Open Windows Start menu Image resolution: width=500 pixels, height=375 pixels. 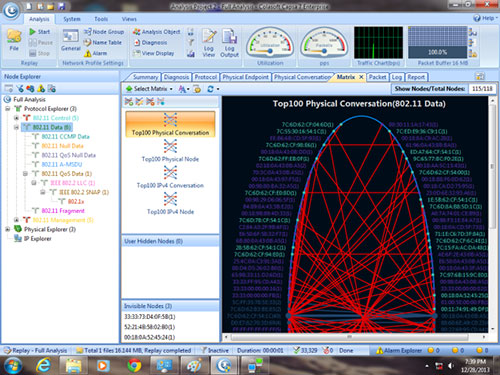[x=13, y=366]
